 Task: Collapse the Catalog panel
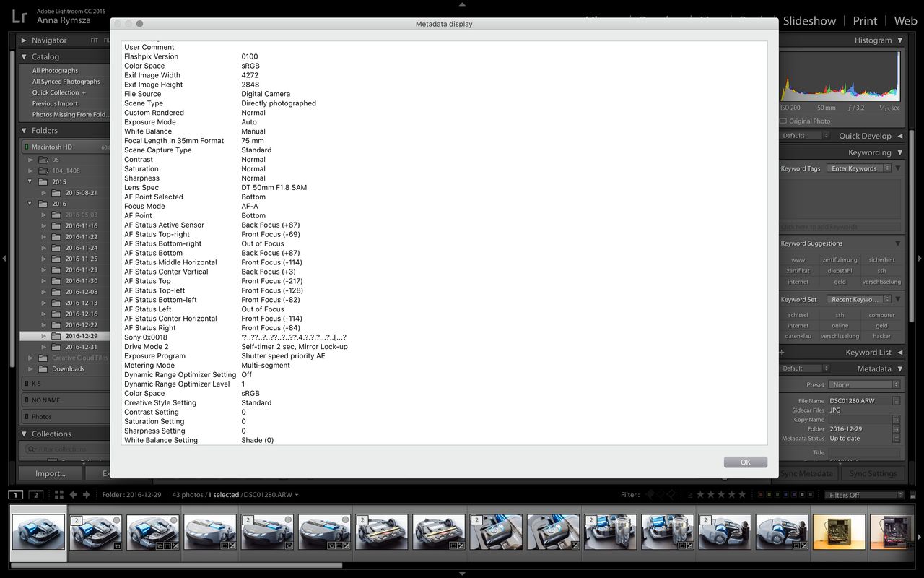coord(24,56)
